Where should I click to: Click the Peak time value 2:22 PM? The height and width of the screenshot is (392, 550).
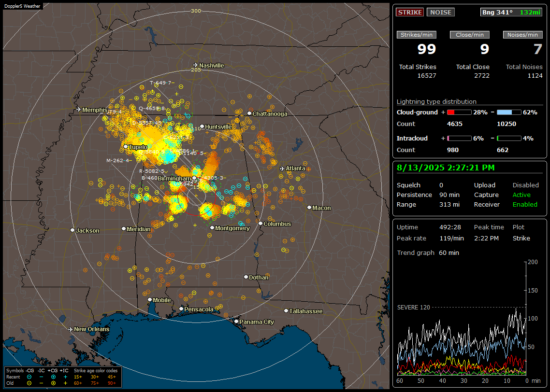(486, 238)
